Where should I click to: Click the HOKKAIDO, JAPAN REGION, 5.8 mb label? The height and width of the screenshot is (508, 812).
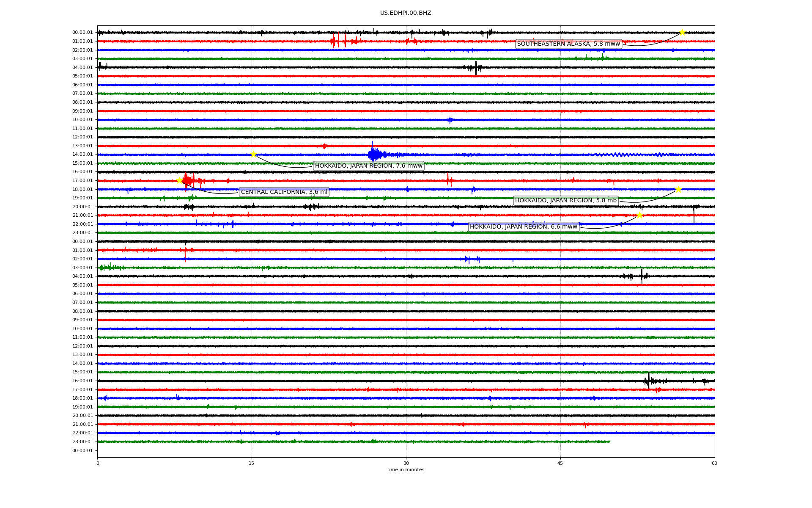coord(565,201)
